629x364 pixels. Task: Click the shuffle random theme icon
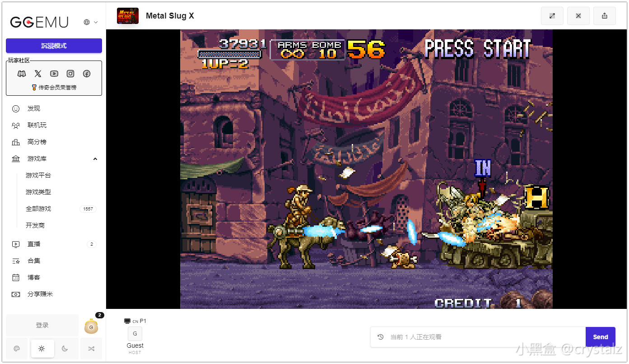pos(91,349)
